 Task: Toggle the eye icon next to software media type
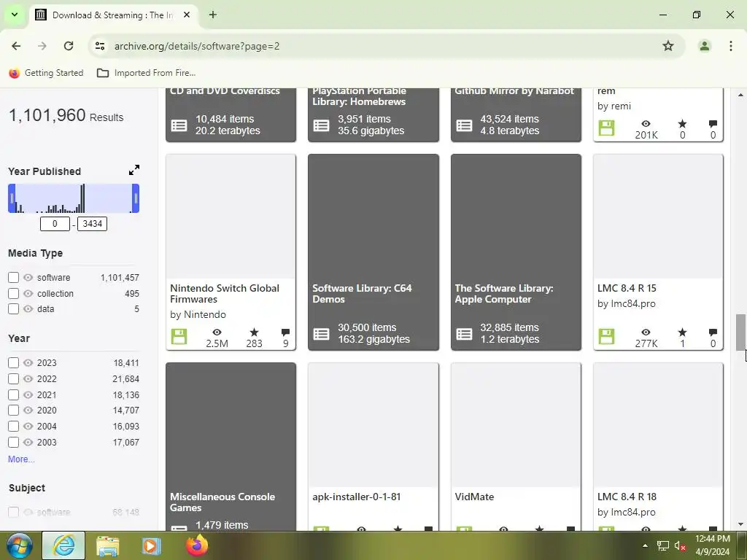[x=28, y=277]
